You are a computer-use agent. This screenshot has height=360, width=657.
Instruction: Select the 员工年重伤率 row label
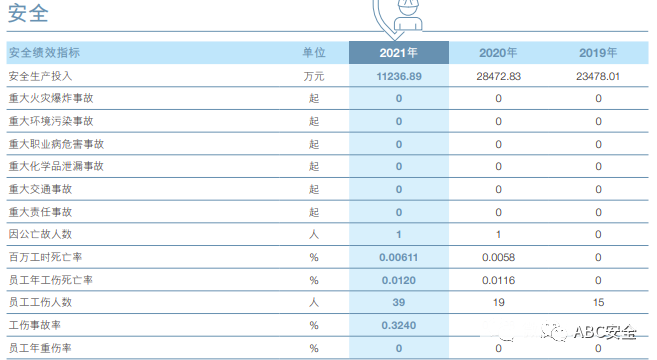tap(40, 348)
